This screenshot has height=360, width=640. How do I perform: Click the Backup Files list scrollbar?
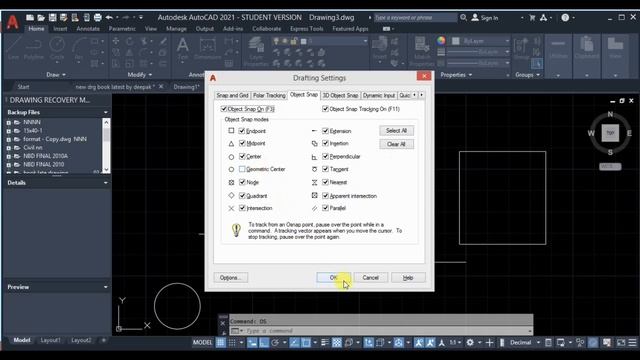click(x=106, y=145)
